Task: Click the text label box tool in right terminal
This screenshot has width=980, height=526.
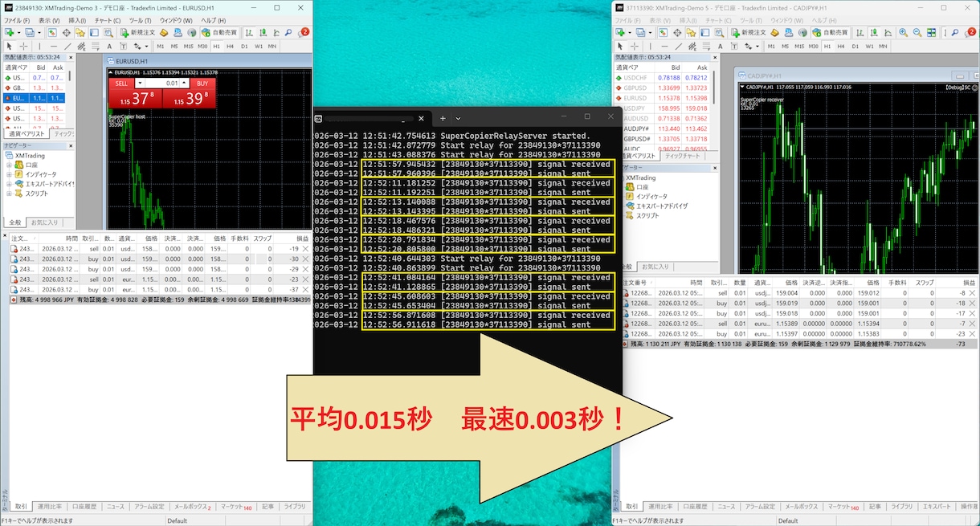Action: (x=734, y=47)
